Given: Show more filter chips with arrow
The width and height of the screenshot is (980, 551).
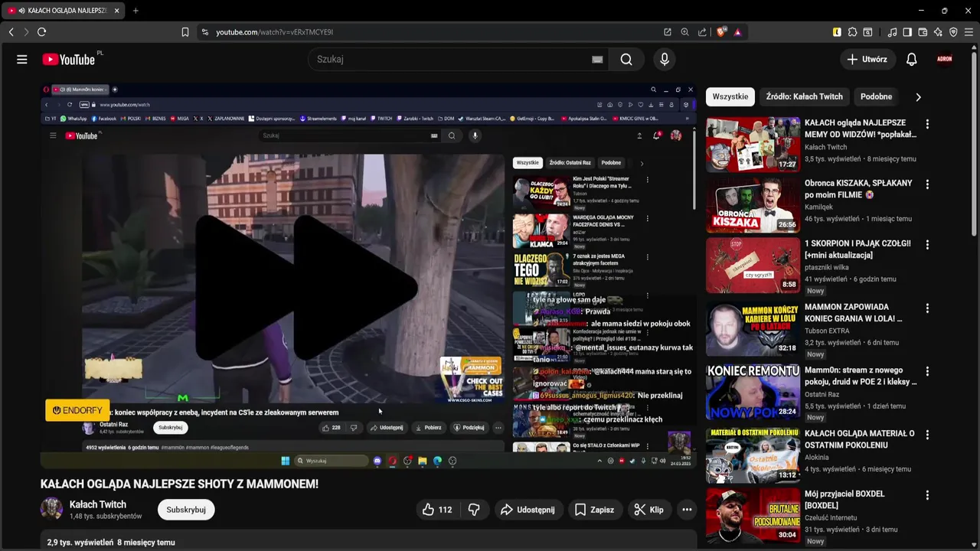Looking at the screenshot, I should pos(918,96).
